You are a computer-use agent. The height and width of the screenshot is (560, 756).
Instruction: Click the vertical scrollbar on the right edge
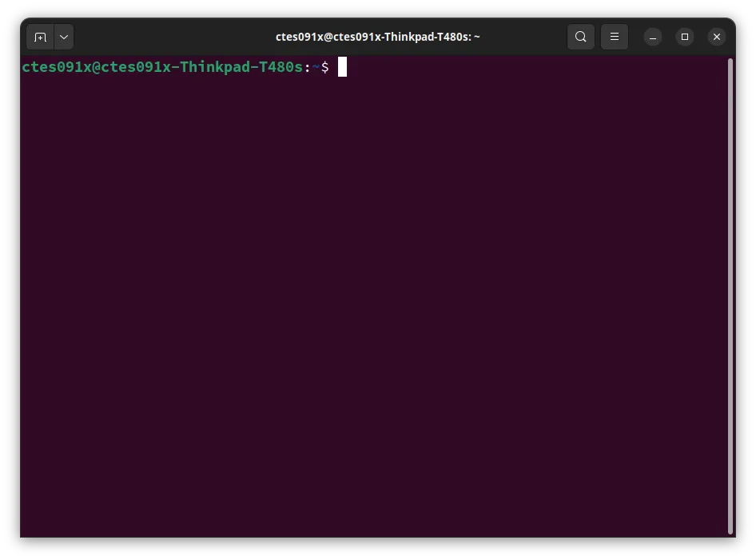[730, 296]
